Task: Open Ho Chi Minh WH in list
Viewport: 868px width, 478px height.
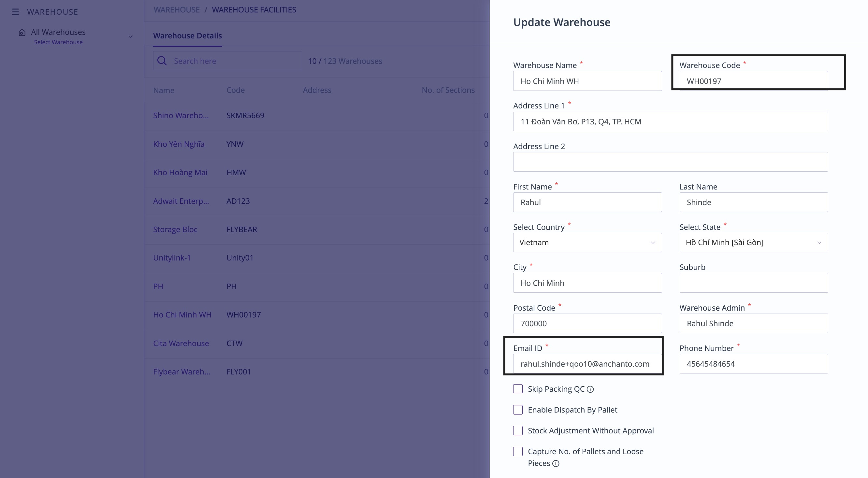Action: [x=182, y=315]
